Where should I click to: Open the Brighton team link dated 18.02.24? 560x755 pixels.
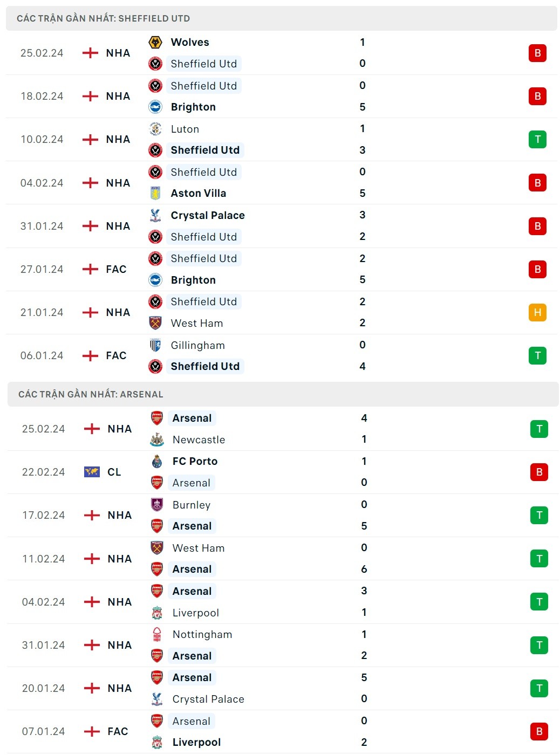coord(193,107)
